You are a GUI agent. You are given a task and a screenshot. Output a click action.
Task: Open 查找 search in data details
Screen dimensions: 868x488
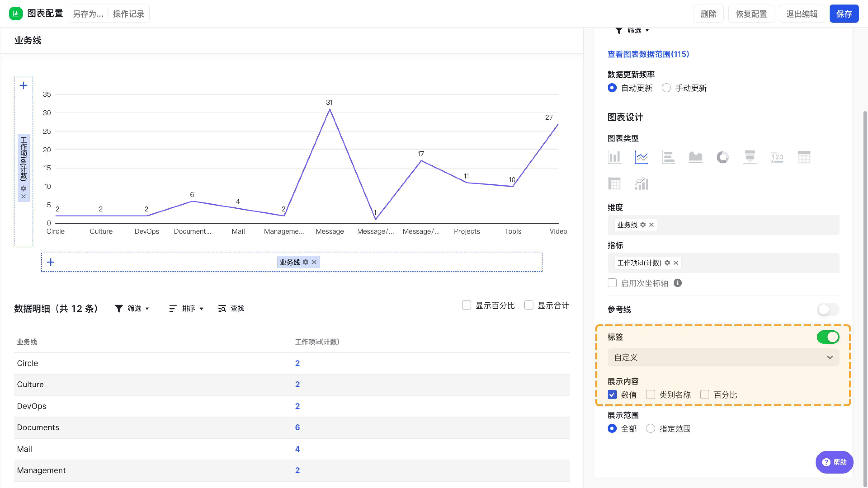pyautogui.click(x=231, y=308)
